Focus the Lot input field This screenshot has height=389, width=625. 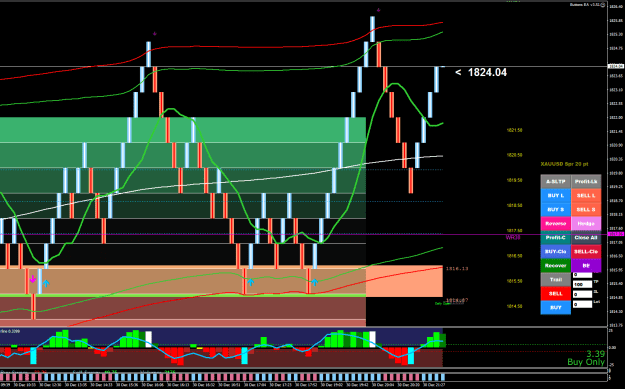(582, 305)
